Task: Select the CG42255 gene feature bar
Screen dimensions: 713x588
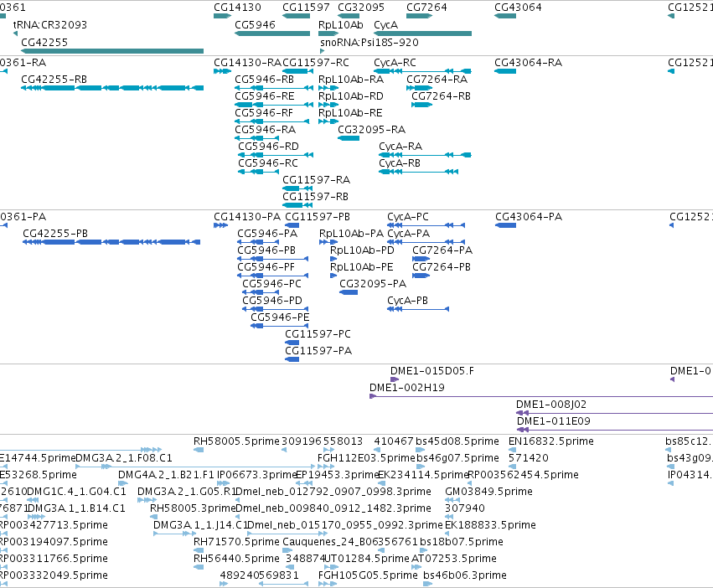Action: pos(112,51)
